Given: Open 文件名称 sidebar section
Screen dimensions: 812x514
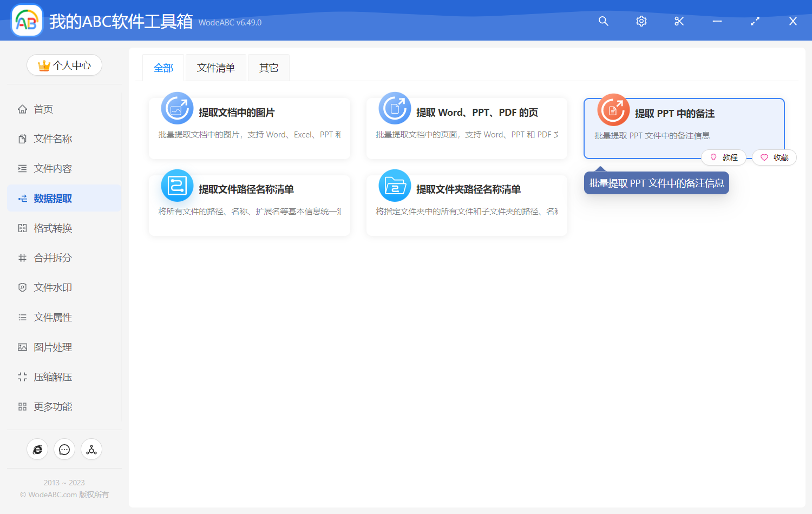Looking at the screenshot, I should coord(64,139).
